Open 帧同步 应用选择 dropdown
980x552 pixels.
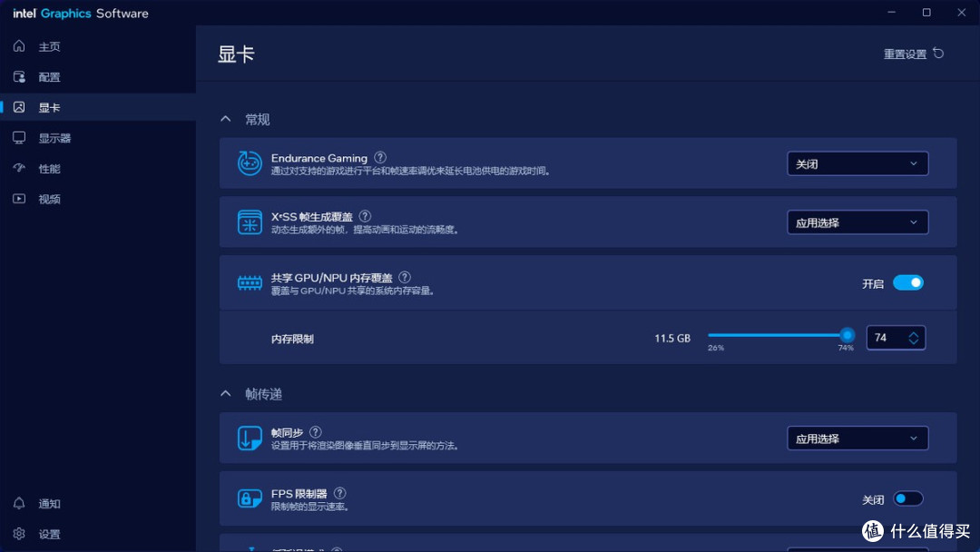857,439
